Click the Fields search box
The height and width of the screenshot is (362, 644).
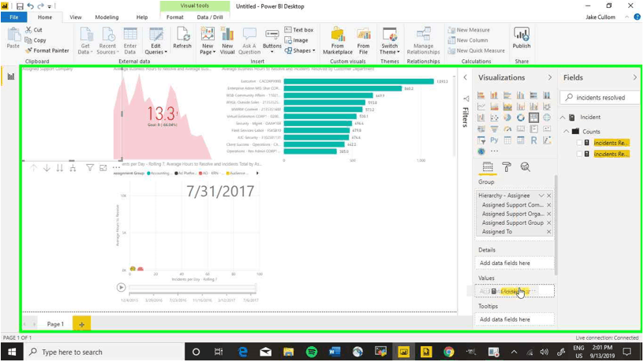pos(600,97)
